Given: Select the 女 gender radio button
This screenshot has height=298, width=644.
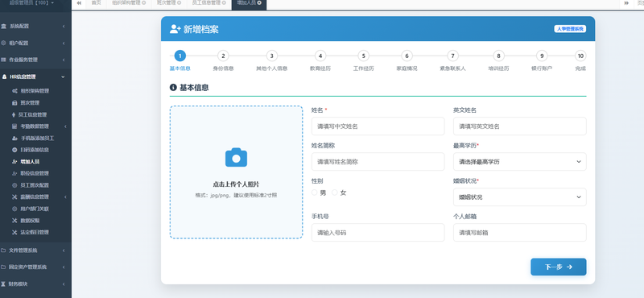Looking at the screenshot, I should tap(334, 192).
